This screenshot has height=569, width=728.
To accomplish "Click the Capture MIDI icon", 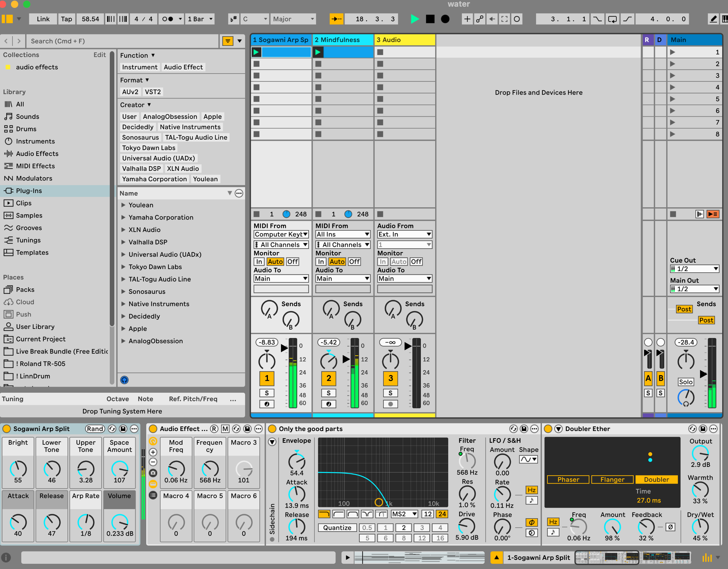I will (504, 19).
